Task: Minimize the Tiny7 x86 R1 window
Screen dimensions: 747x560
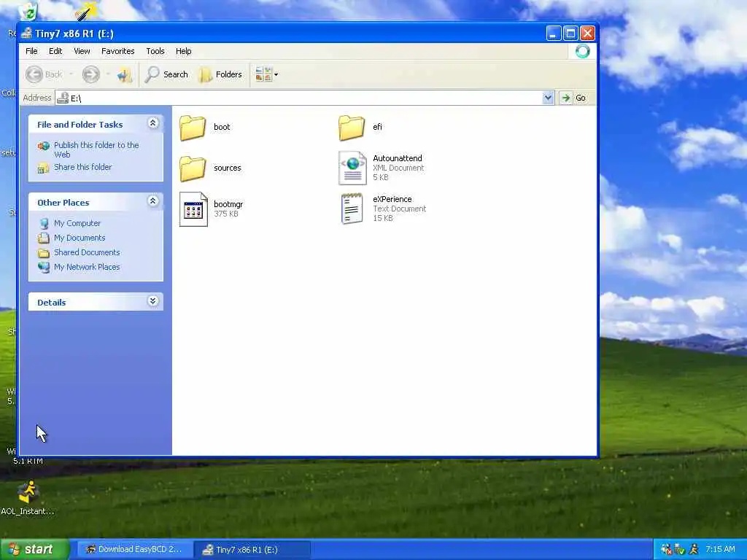Action: tap(553, 34)
